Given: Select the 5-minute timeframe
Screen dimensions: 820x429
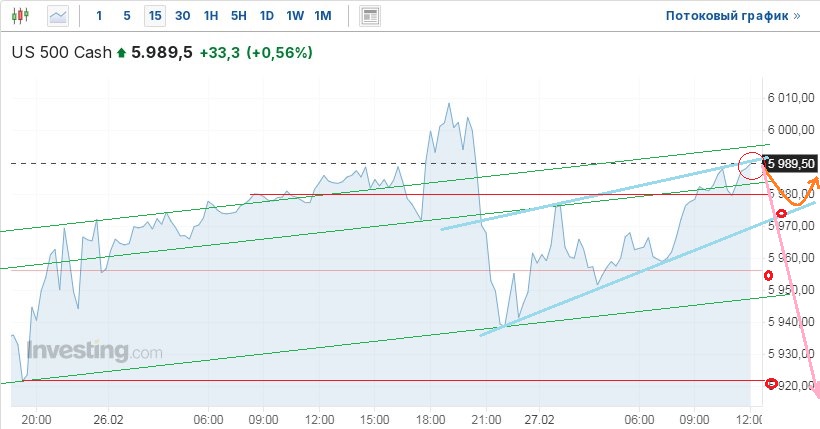Looking at the screenshot, I should click(x=126, y=16).
